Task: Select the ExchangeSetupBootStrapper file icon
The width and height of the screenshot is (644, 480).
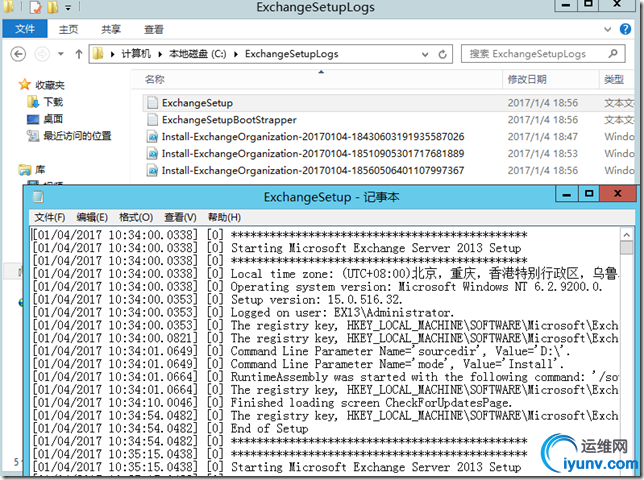Action: [x=152, y=119]
